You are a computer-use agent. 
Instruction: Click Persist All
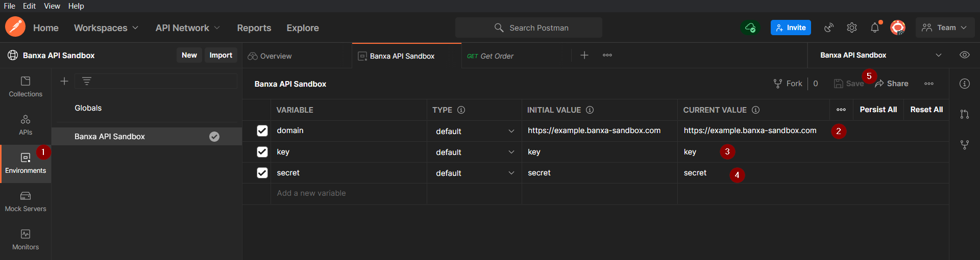click(x=878, y=110)
